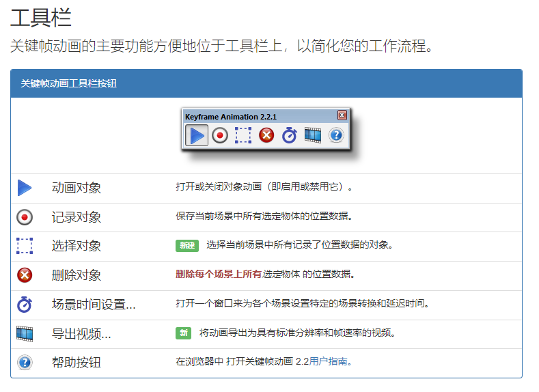Click the green 新建 badge
The width and height of the screenshot is (539, 392).
tap(186, 245)
